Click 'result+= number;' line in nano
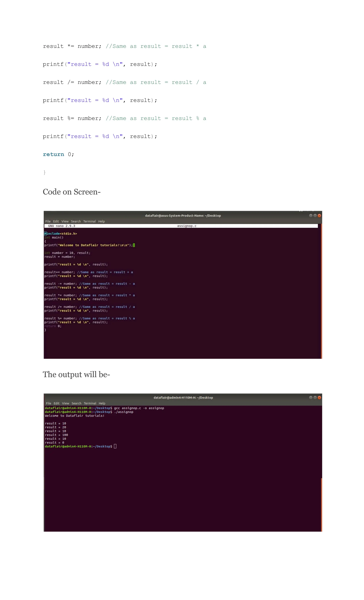This screenshot has height=600, width=364. (x=89, y=272)
